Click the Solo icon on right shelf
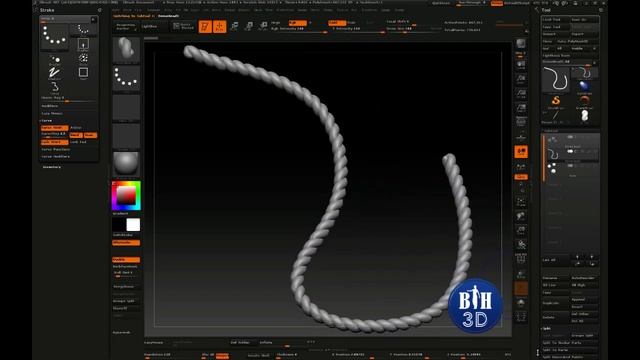Image resolution: width=640 pixels, height=360 pixels. (x=521, y=303)
